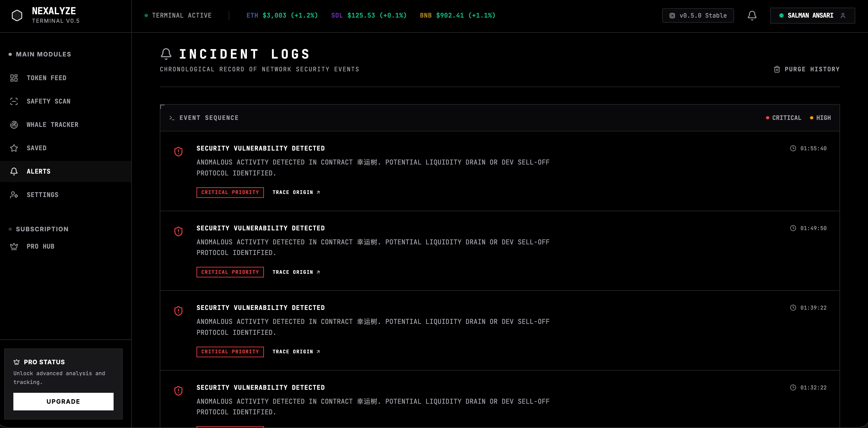Open the Salman Ansari account menu

tap(812, 15)
